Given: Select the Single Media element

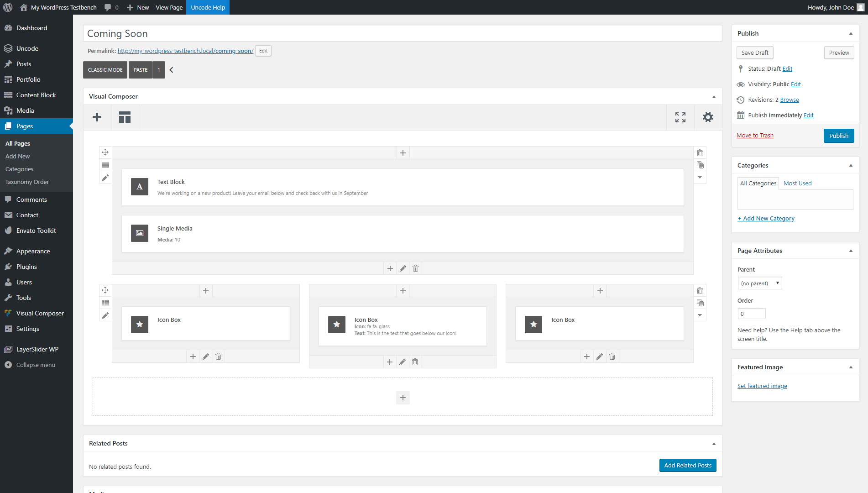Looking at the screenshot, I should click(x=403, y=234).
